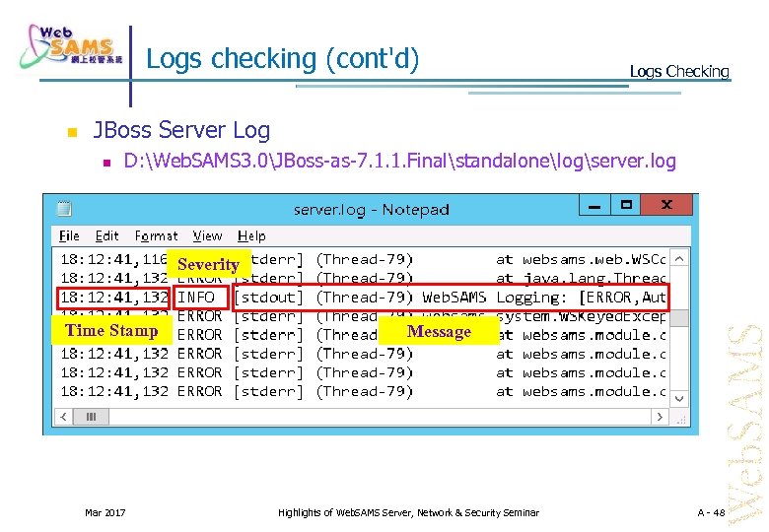The image size is (769, 532).
Task: Click the vertical scrollbar down arrow
Action: pyautogui.click(x=679, y=399)
